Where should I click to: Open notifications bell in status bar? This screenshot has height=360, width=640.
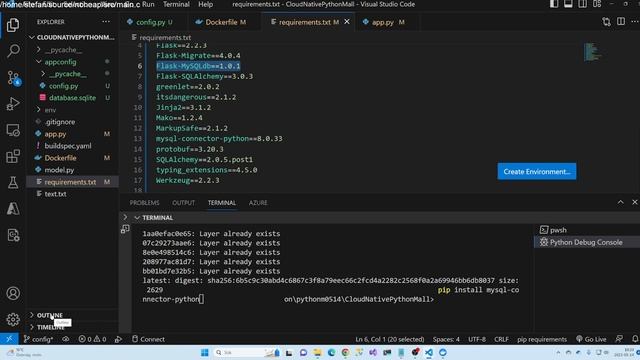[635, 339]
